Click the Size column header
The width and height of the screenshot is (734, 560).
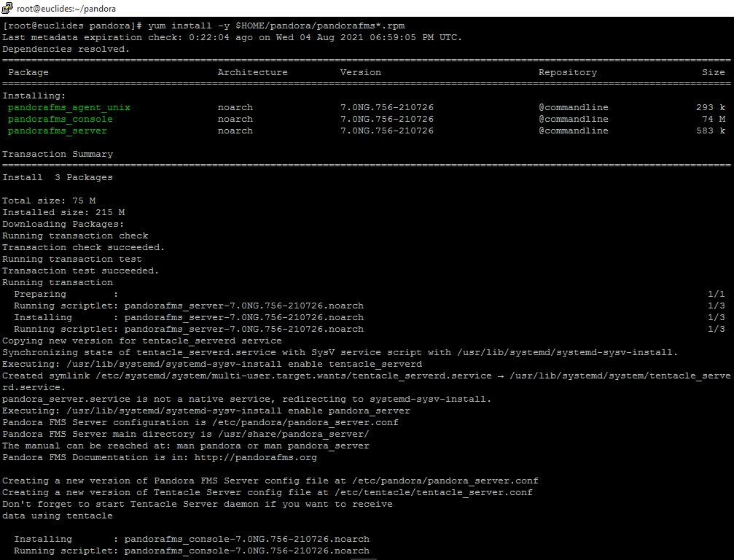713,72
